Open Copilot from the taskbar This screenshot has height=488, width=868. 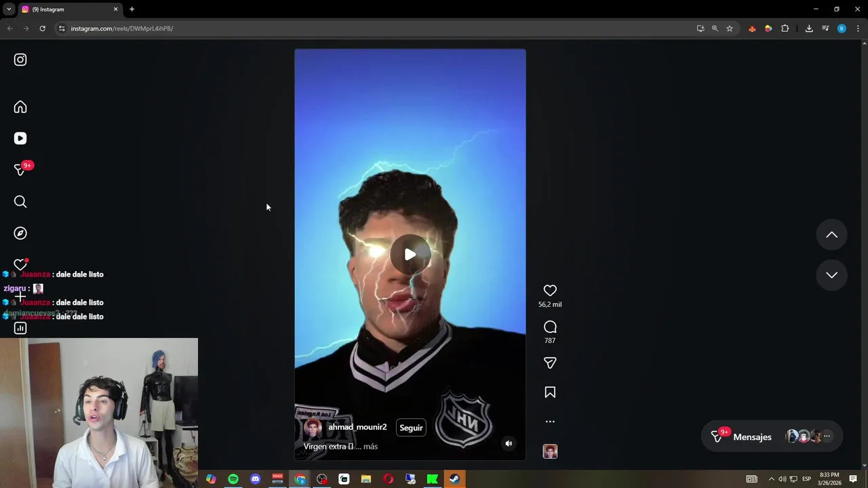[x=211, y=479]
